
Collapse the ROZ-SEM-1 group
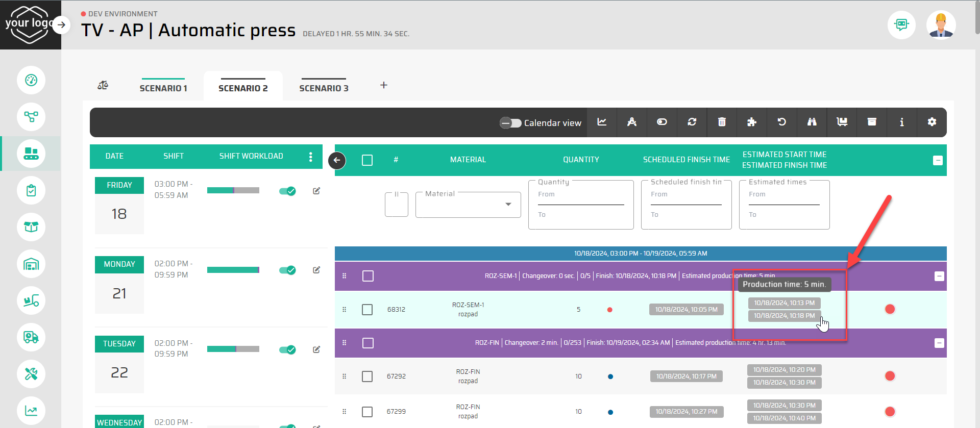click(x=939, y=276)
